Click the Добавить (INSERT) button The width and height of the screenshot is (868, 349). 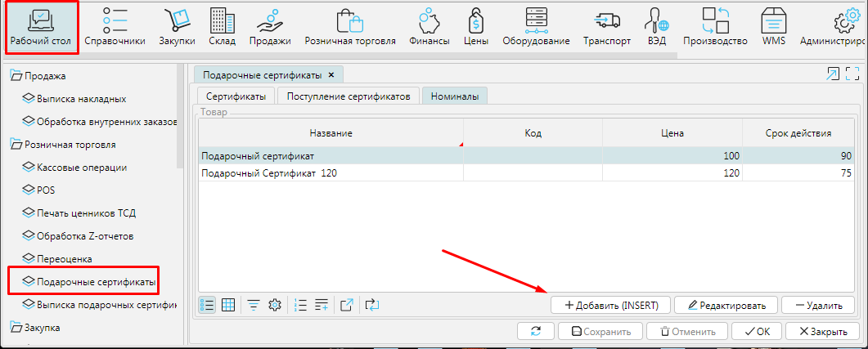coord(610,305)
